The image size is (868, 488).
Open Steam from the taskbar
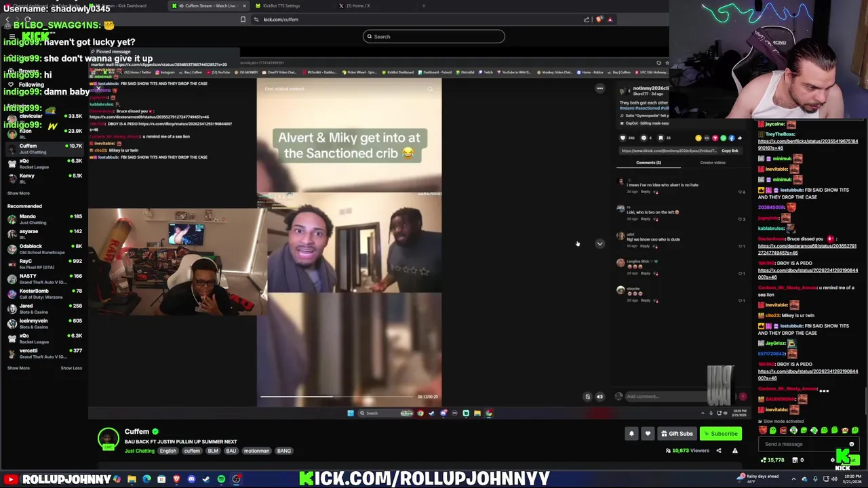coord(206,480)
